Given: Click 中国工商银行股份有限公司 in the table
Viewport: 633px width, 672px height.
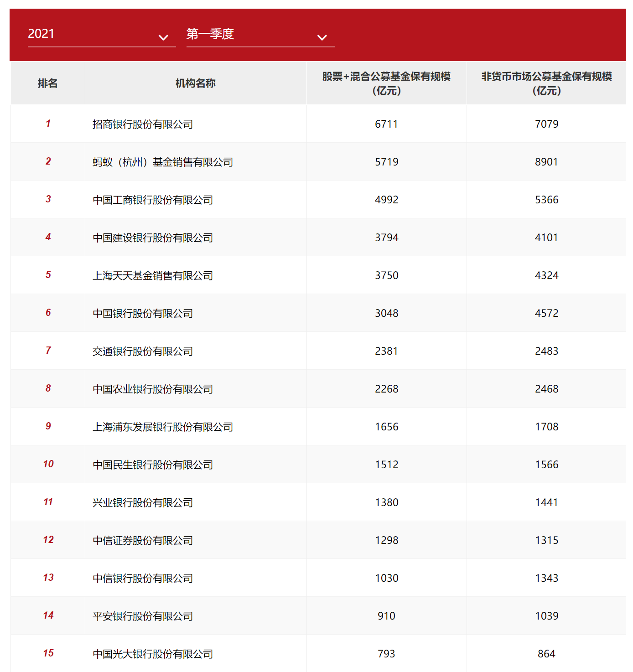Looking at the screenshot, I should pyautogui.click(x=153, y=200).
